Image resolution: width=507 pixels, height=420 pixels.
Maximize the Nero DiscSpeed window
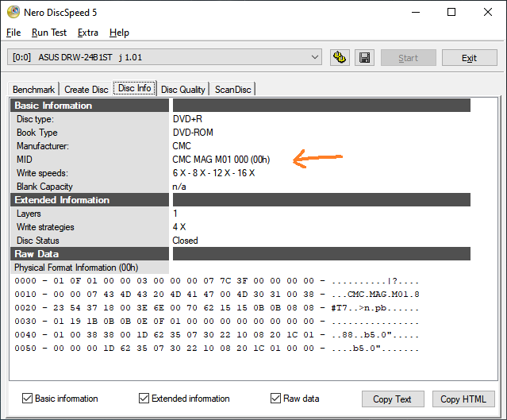pos(451,12)
